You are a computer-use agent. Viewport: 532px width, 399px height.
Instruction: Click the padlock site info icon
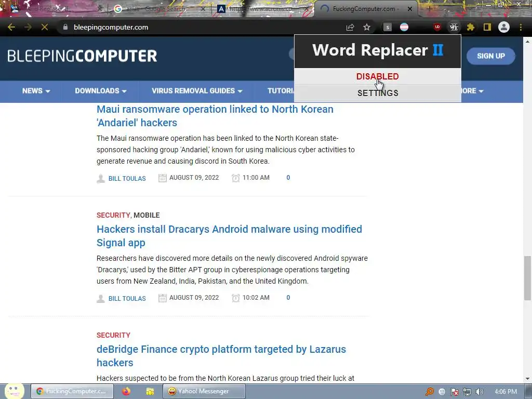65,27
